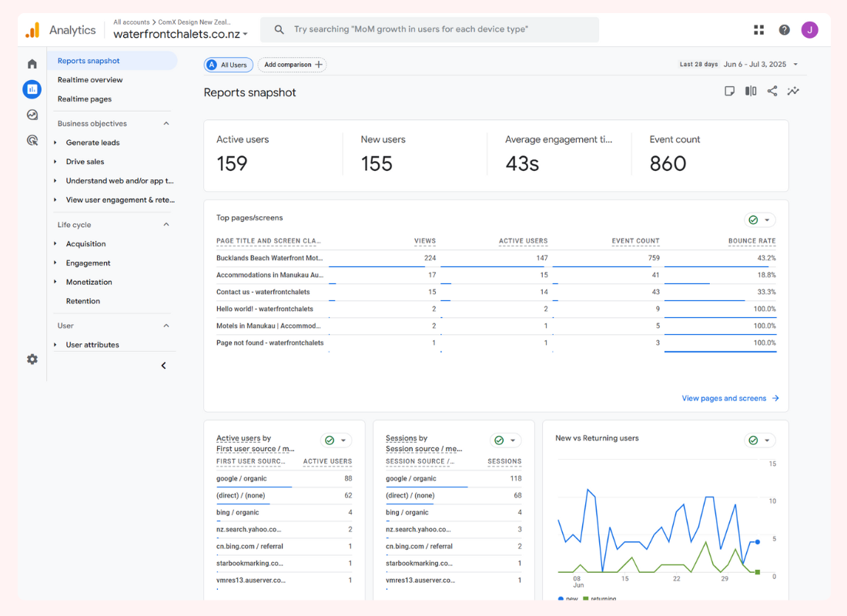The height and width of the screenshot is (616, 847).
Task: Click the purple J account avatar
Action: 809,30
